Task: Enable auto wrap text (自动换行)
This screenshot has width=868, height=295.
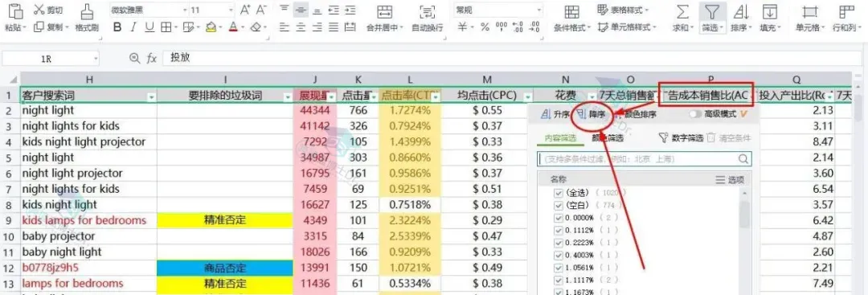Action: tap(427, 11)
